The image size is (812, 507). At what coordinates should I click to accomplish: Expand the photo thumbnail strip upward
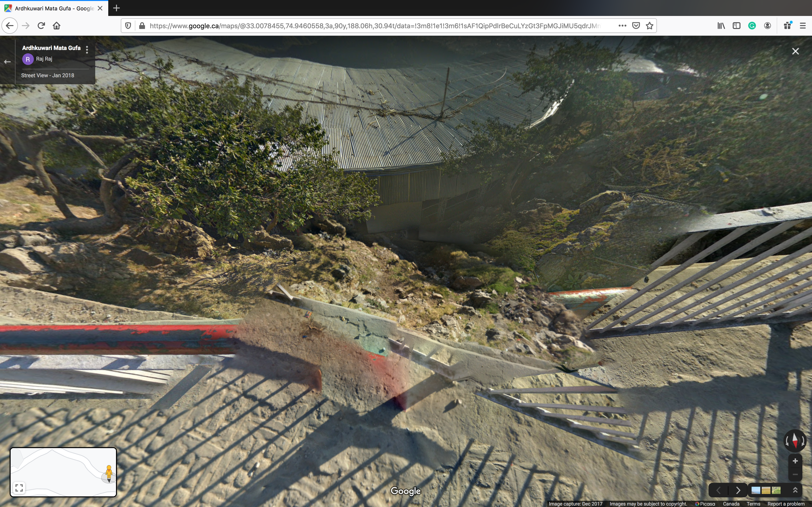click(x=795, y=490)
